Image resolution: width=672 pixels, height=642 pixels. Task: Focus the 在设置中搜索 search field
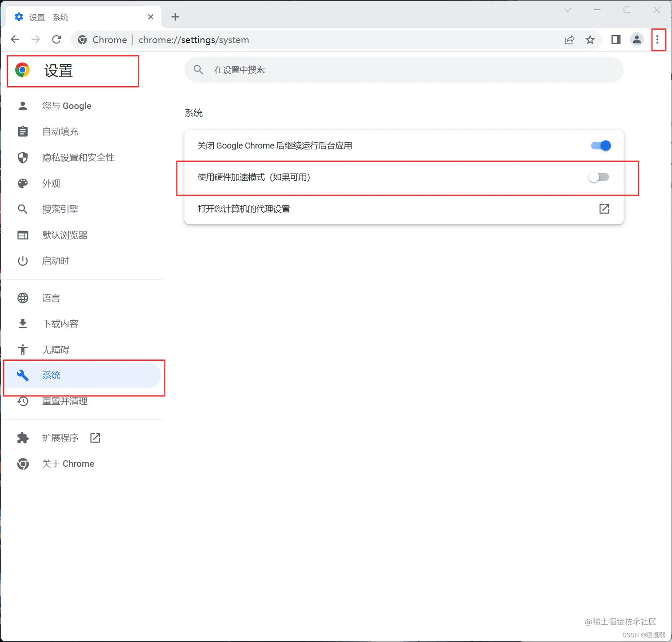pos(404,70)
